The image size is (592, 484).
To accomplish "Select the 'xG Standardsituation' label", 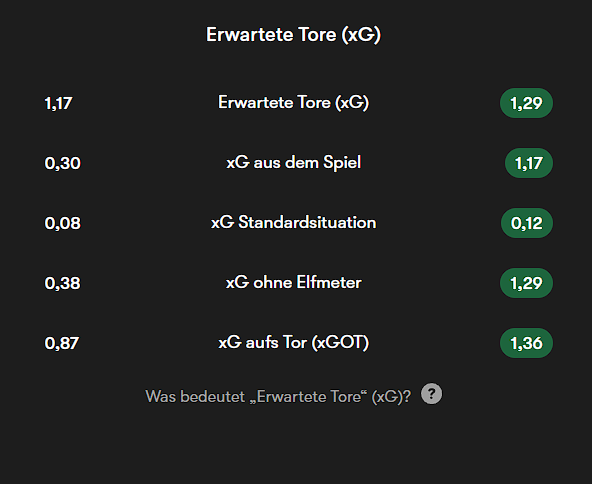I will [293, 222].
